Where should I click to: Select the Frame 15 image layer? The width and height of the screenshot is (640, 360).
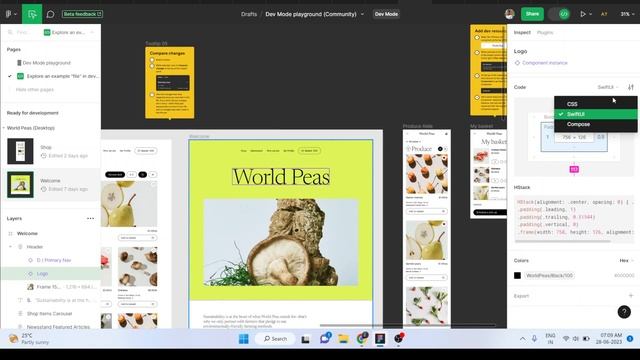click(x=61, y=287)
